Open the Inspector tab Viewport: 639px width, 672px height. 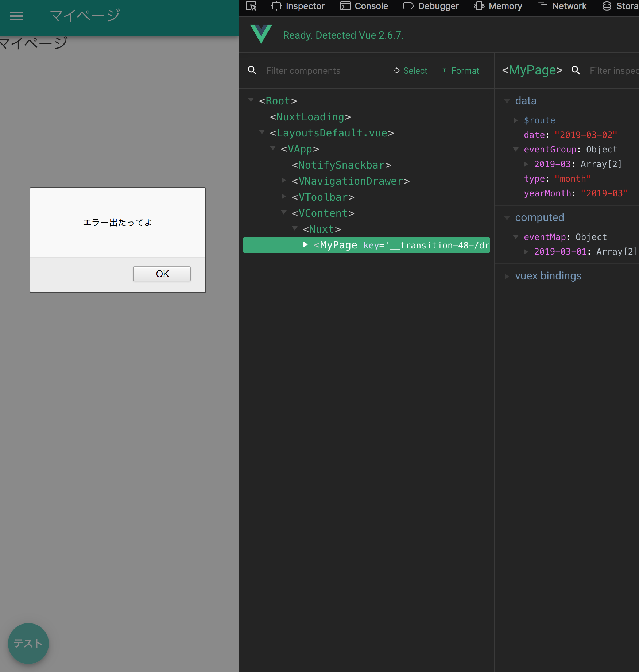[298, 6]
